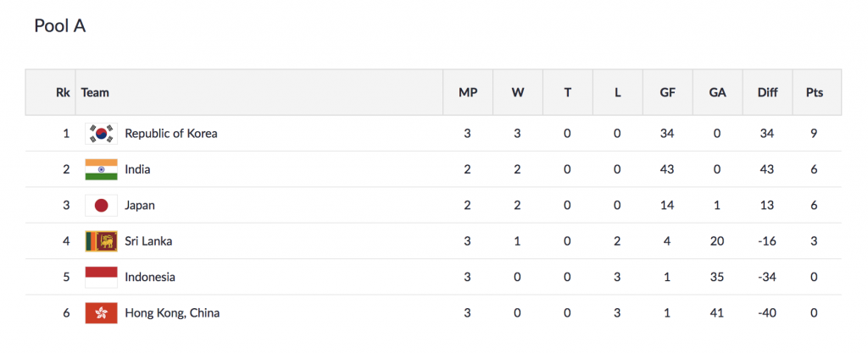This screenshot has width=868, height=353.
Task: Click the Rk column header
Action: 63,92
